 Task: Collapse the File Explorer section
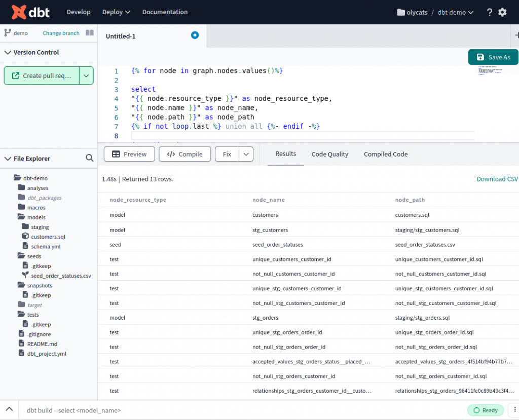pos(7,159)
